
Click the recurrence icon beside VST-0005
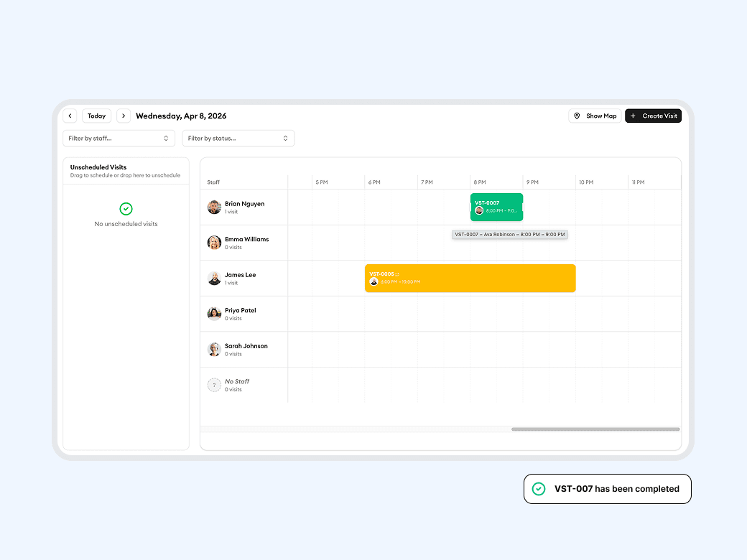[396, 274]
